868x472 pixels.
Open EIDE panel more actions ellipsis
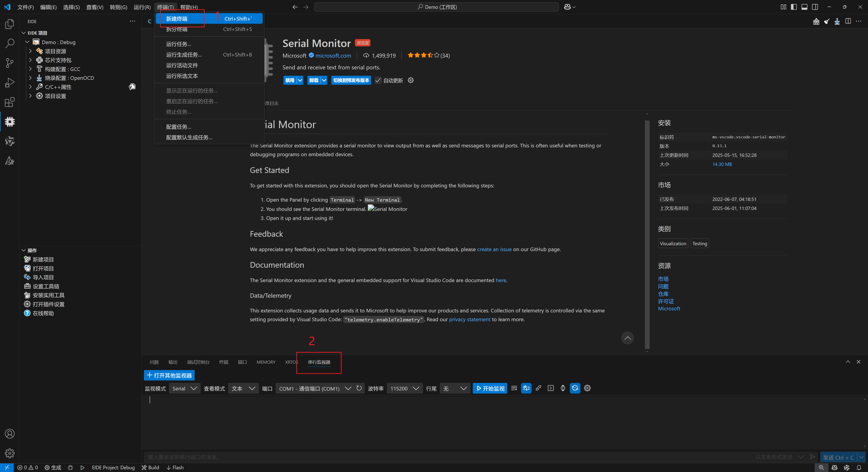click(x=132, y=21)
